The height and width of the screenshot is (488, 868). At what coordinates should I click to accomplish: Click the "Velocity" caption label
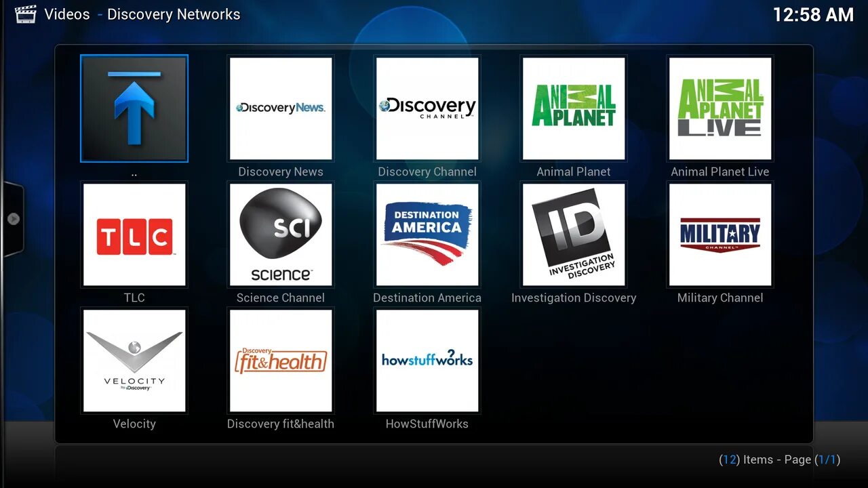[x=134, y=424]
